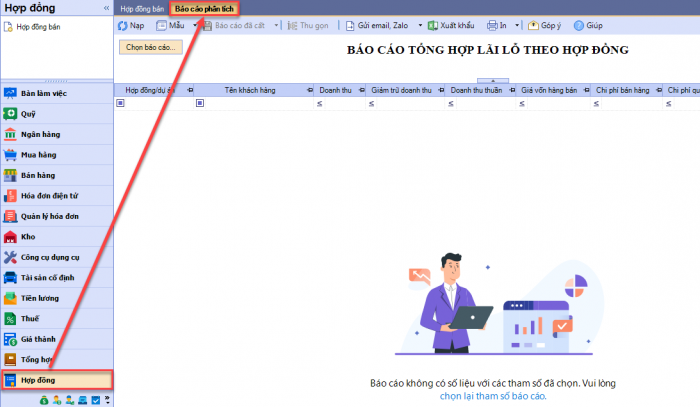Viewport: 700px width, 407px height.
Task: Collapse the Hợp đồng navigation panel
Action: [107, 8]
